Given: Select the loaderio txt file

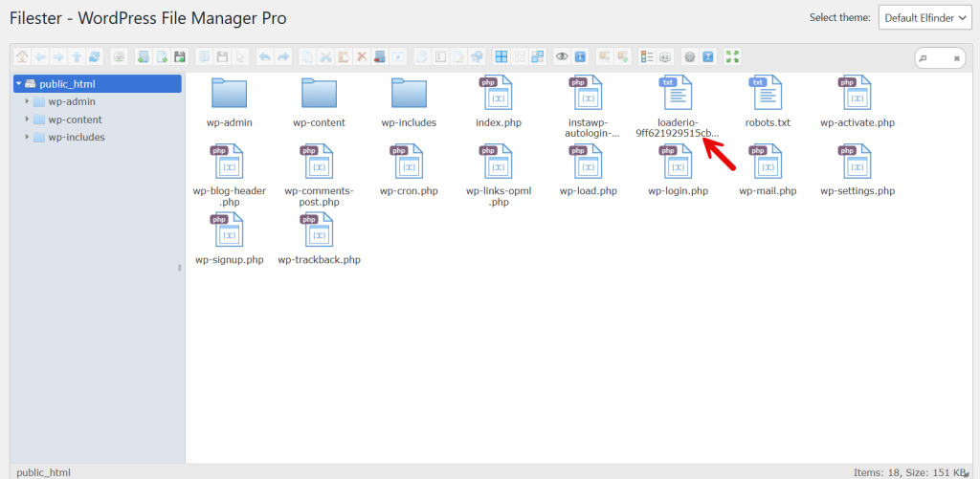Looking at the screenshot, I should (x=679, y=107).
